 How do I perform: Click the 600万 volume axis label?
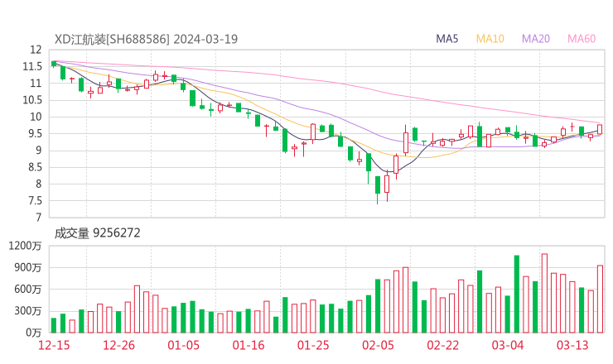click(28, 290)
